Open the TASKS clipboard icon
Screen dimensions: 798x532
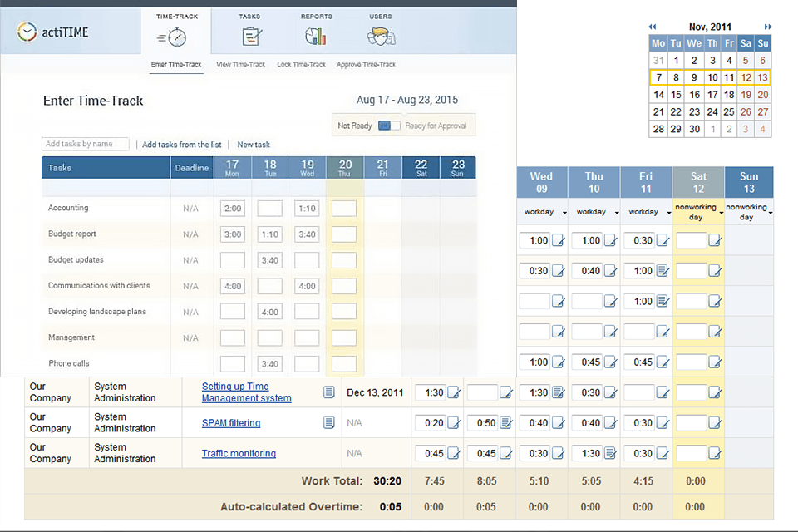(250, 36)
